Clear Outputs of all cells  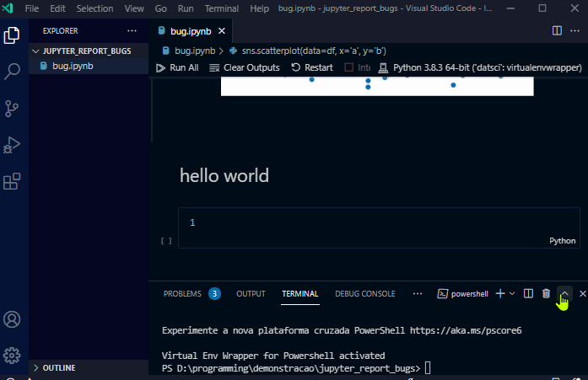245,67
